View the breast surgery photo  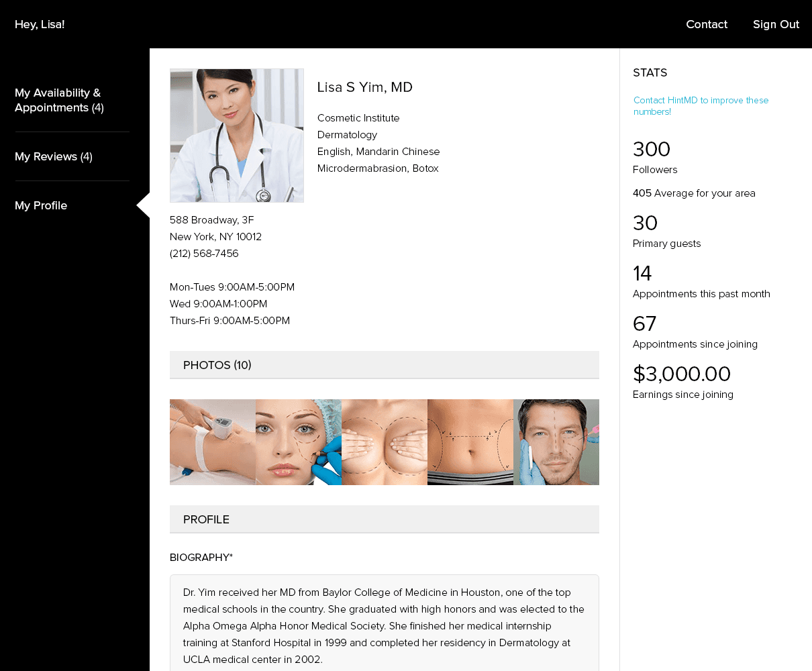coord(384,442)
